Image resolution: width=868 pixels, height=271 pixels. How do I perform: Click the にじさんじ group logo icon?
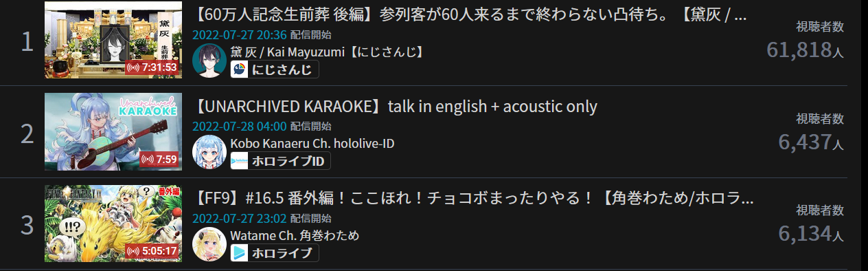239,69
